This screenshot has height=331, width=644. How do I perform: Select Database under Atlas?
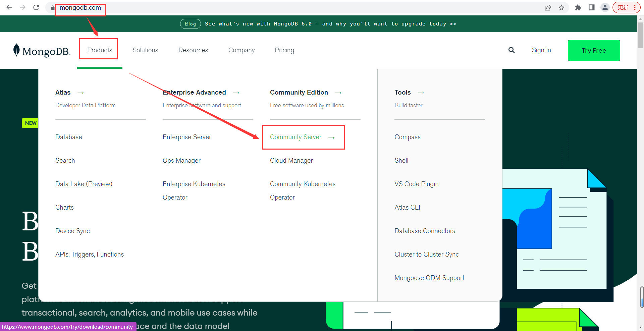(x=69, y=137)
